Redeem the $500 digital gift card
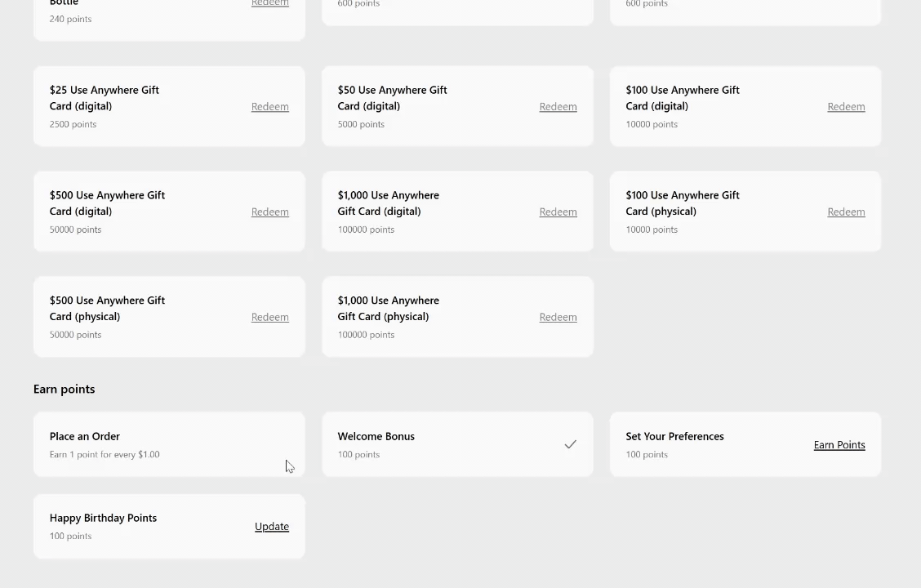Image resolution: width=921 pixels, height=588 pixels. (269, 212)
